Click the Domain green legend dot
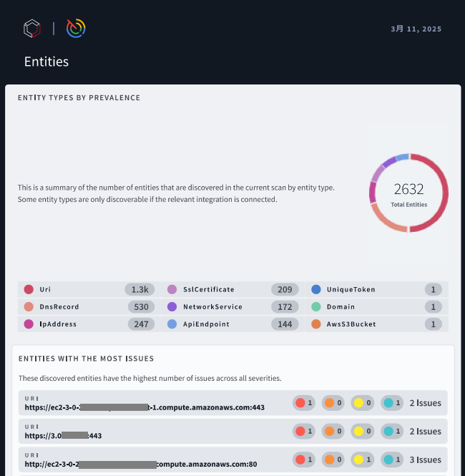 coord(315,307)
